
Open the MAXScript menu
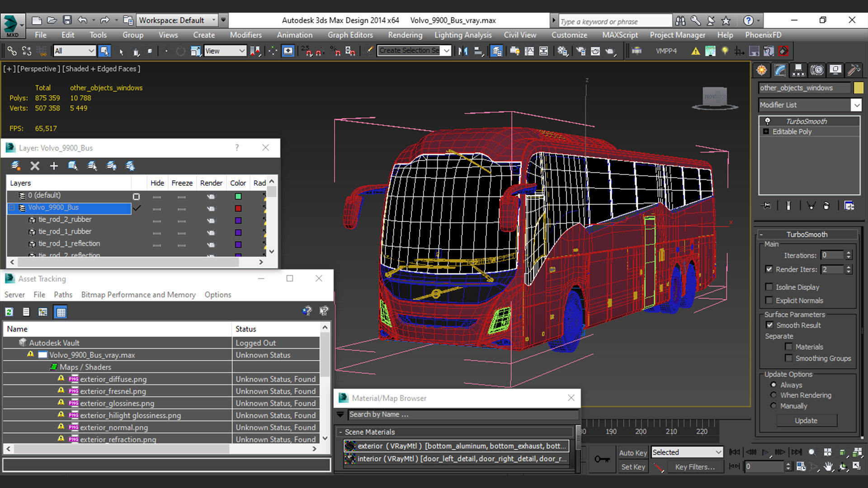pyautogui.click(x=620, y=35)
